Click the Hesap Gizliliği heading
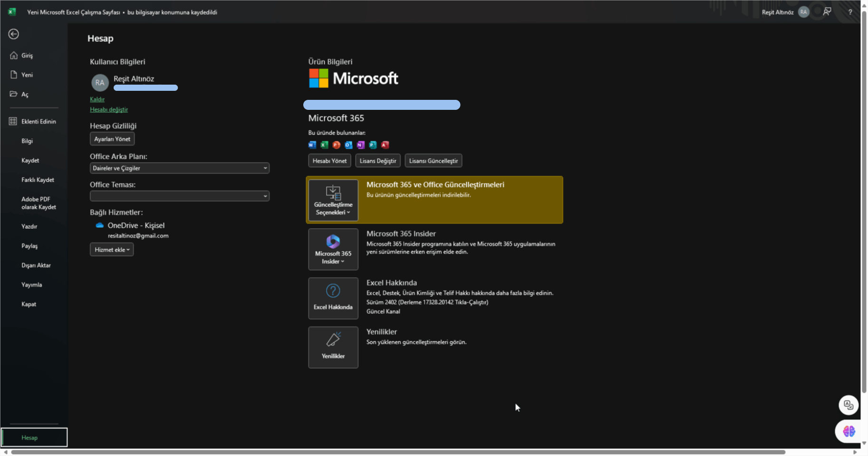 (x=113, y=126)
